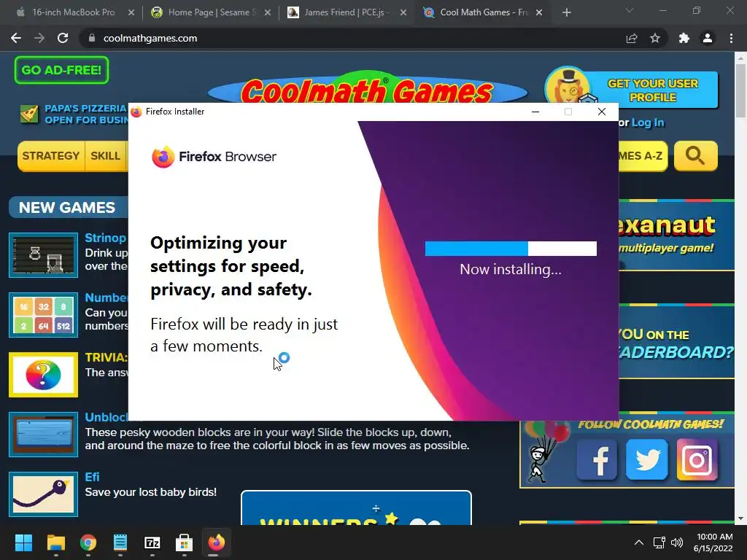Viewport: 747px width, 560px height.
Task: Open Microsoft Store from the taskbar
Action: [185, 542]
